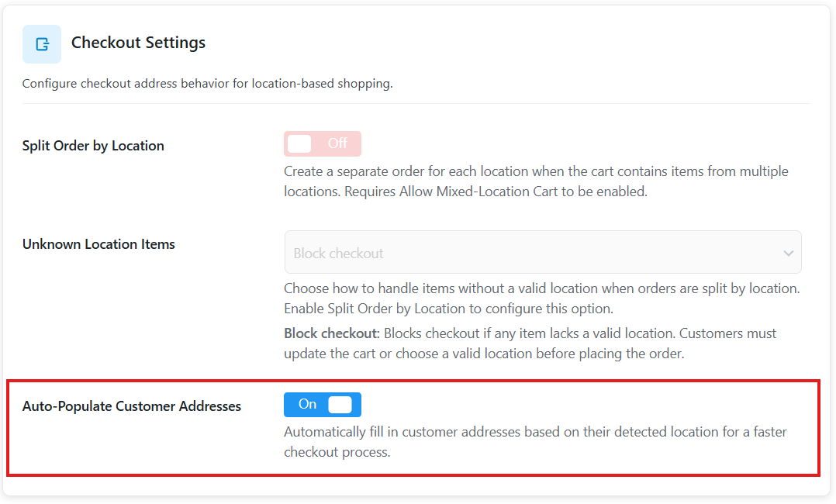Click the 'Choose how to handle items' text
The image size is (836, 504).
coord(541,288)
